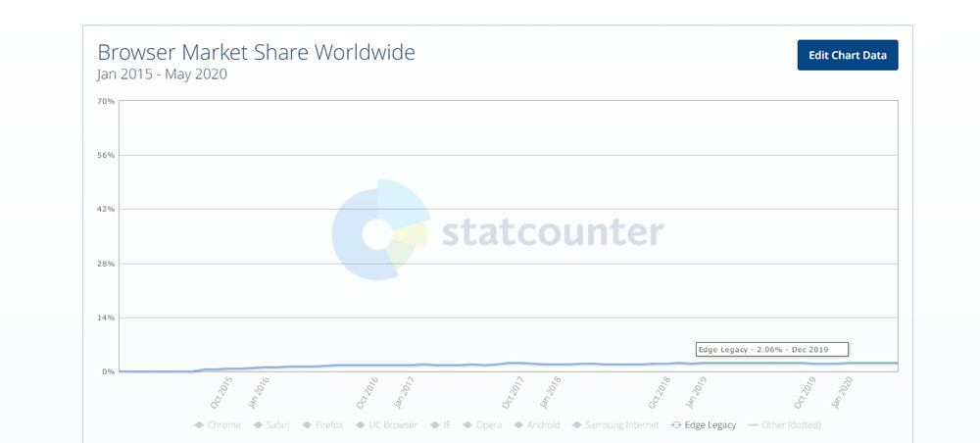Click the Samsung Internet diamond marker icon
The height and width of the screenshot is (443, 980).
pos(577,425)
